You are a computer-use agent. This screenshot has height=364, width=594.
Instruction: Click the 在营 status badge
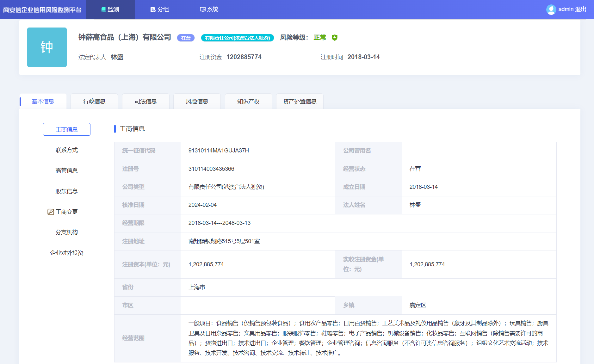tap(186, 38)
